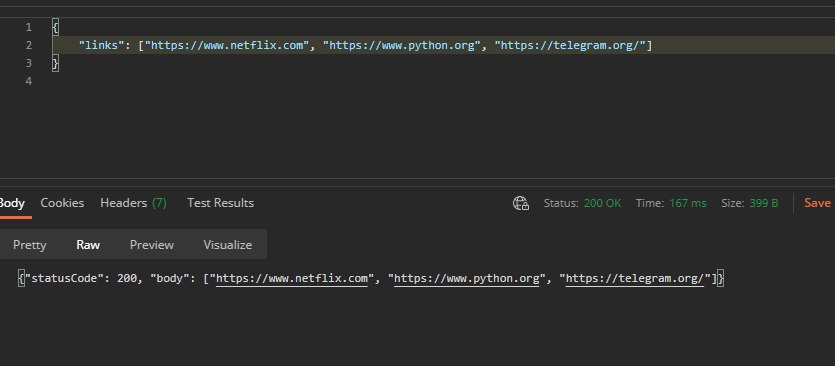Image resolution: width=835 pixels, height=366 pixels.
Task: Show the Test Results tab
Action: coord(220,203)
